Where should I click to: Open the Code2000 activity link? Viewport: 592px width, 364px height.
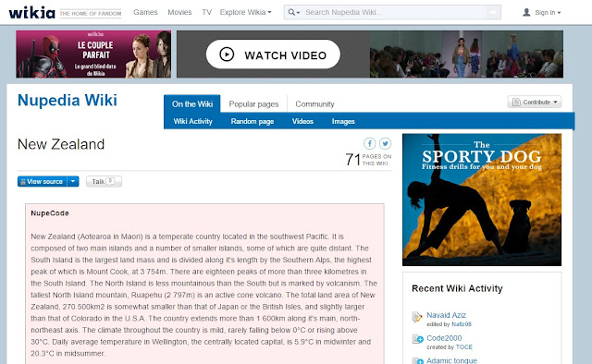pyautogui.click(x=444, y=338)
